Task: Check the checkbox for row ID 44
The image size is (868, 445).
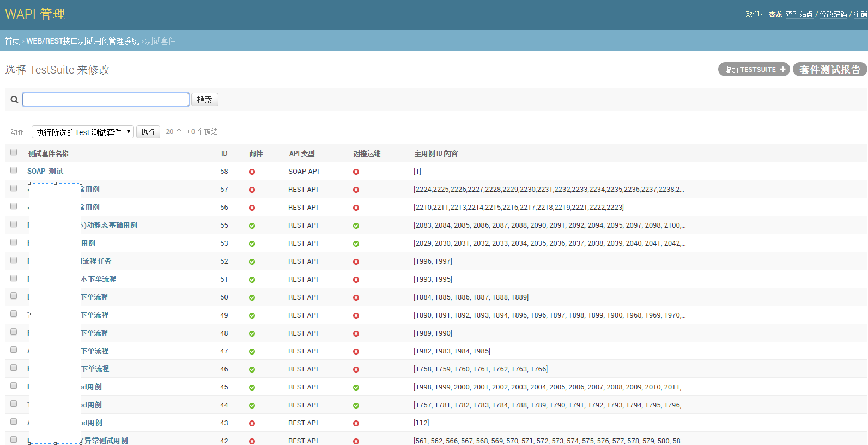Action: (x=14, y=404)
